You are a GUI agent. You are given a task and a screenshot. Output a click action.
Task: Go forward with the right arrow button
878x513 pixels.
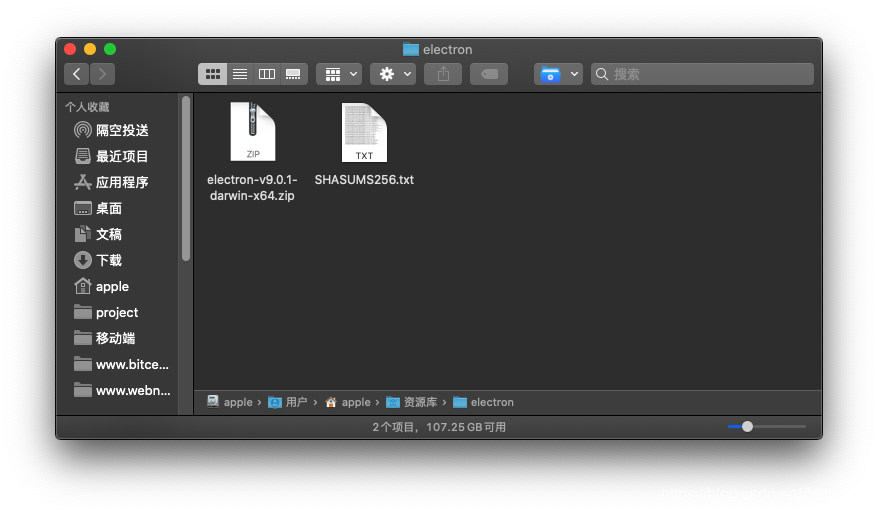click(102, 74)
